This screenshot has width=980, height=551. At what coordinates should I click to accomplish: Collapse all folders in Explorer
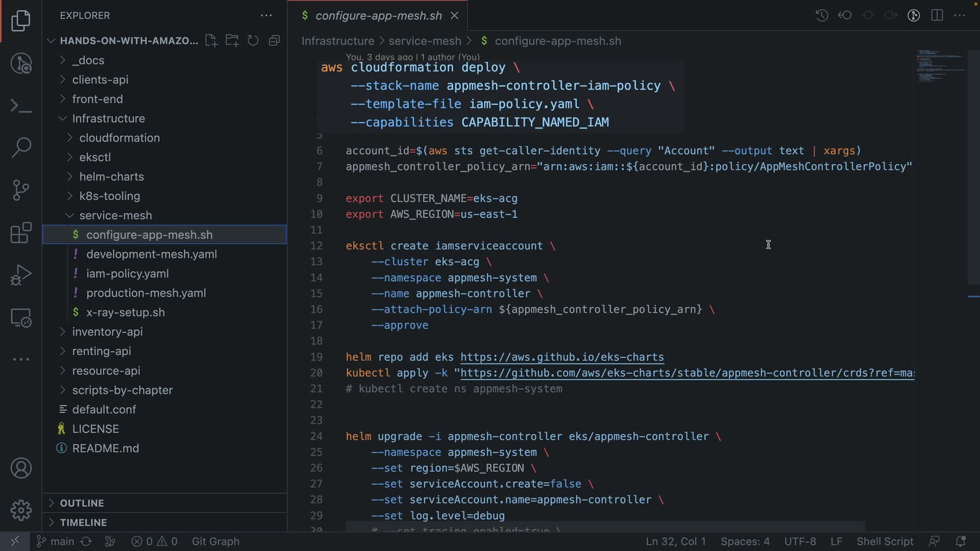point(275,41)
